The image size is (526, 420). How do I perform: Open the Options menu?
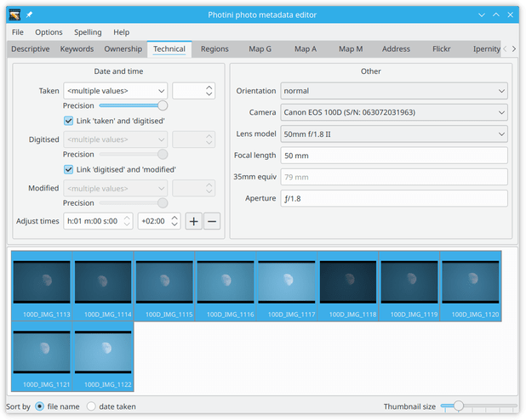(49, 32)
